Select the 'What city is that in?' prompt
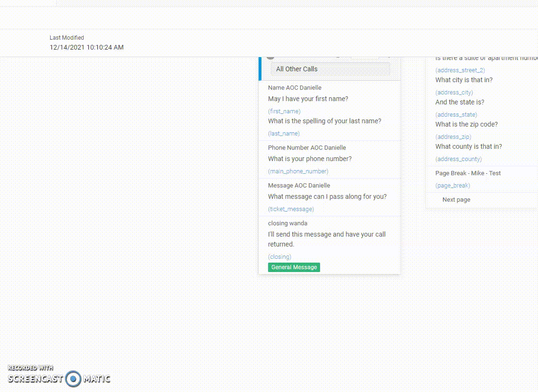 [464, 80]
